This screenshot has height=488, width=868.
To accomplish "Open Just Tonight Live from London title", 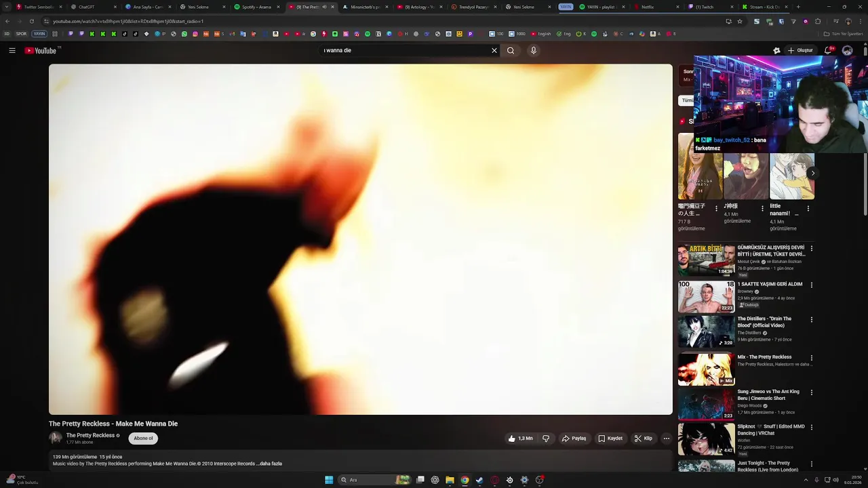I will pyautogui.click(x=768, y=466).
